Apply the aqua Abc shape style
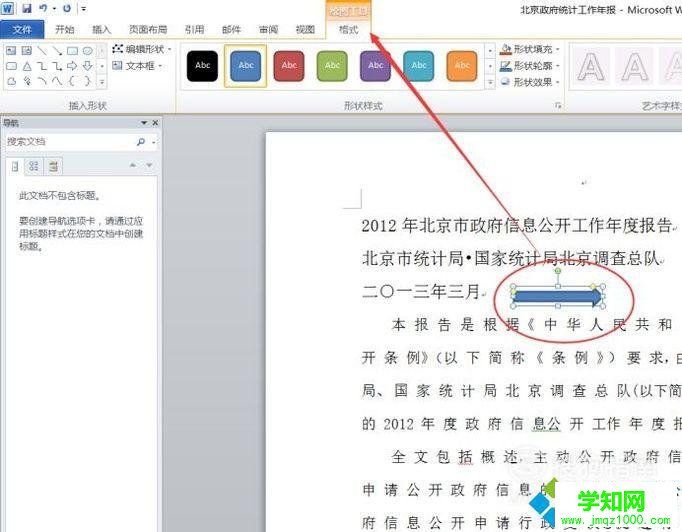The width and height of the screenshot is (682, 532). (418, 66)
